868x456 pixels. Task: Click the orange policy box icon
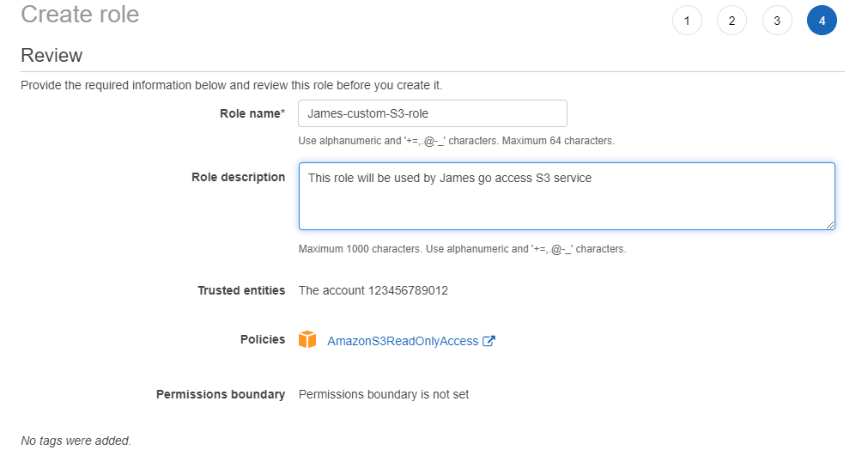[x=307, y=339]
